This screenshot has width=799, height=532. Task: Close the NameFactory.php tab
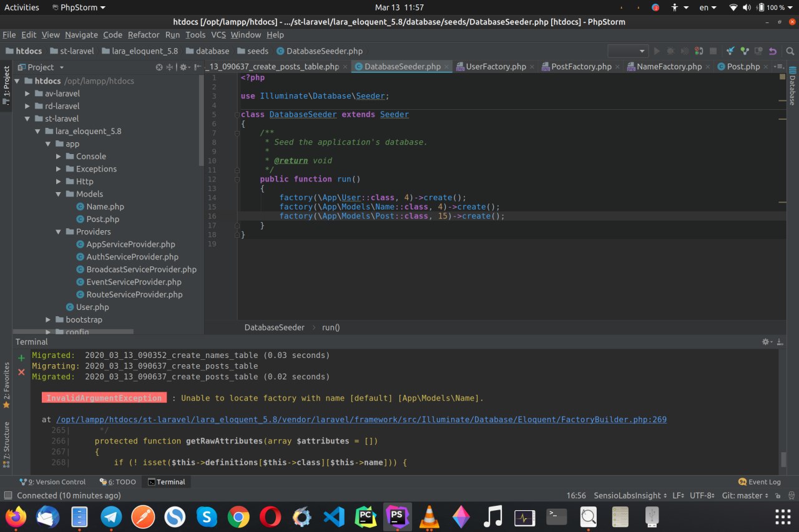708,67
